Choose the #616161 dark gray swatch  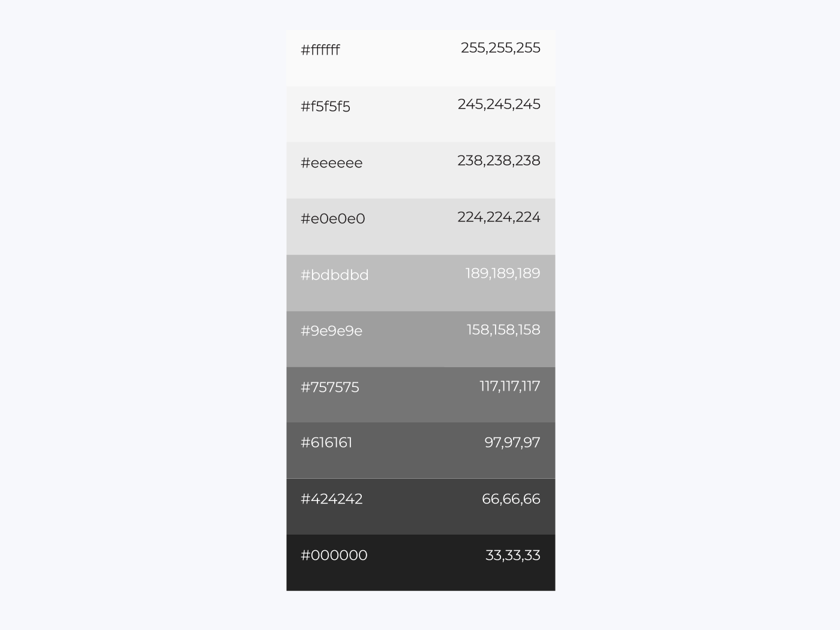coord(421,451)
